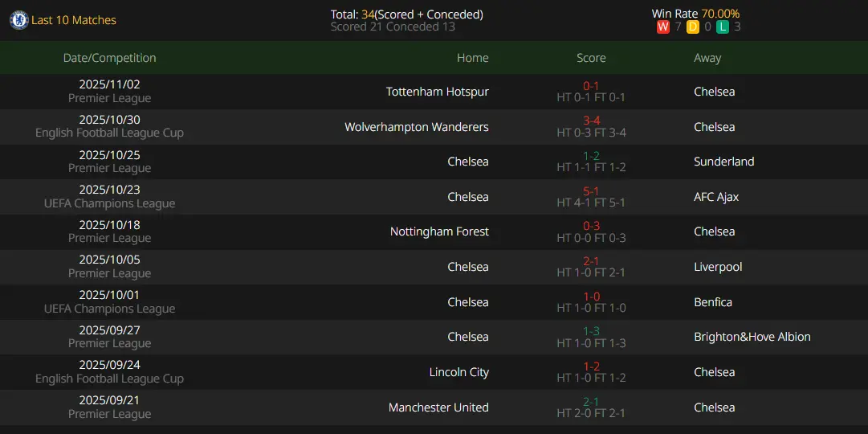Click the Chelsea club crest icon
Image resolution: width=868 pixels, height=434 pixels.
[18, 20]
